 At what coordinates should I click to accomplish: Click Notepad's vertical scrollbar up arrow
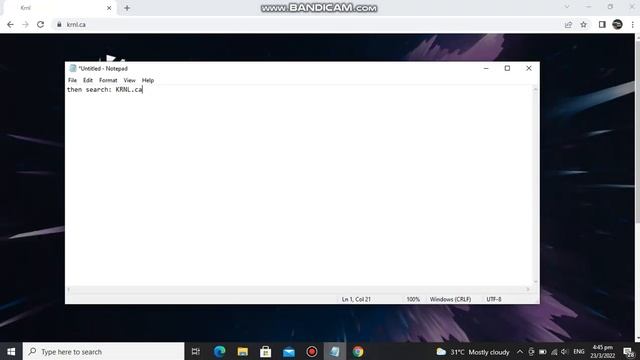[536, 89]
